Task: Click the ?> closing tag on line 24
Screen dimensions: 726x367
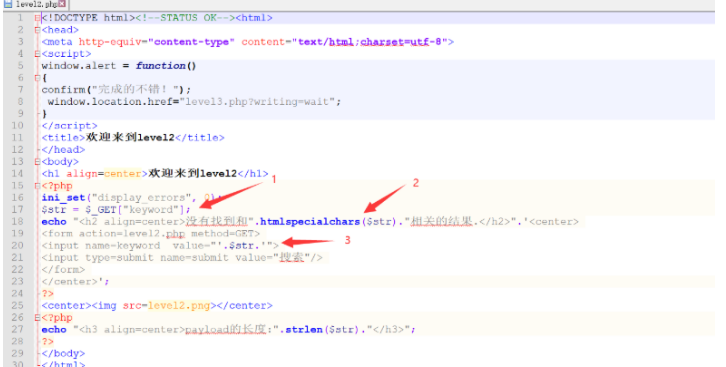Action: [x=47, y=294]
